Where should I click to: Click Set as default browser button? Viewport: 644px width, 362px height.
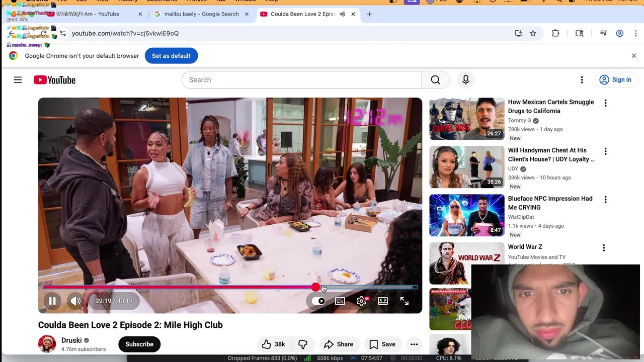click(171, 56)
